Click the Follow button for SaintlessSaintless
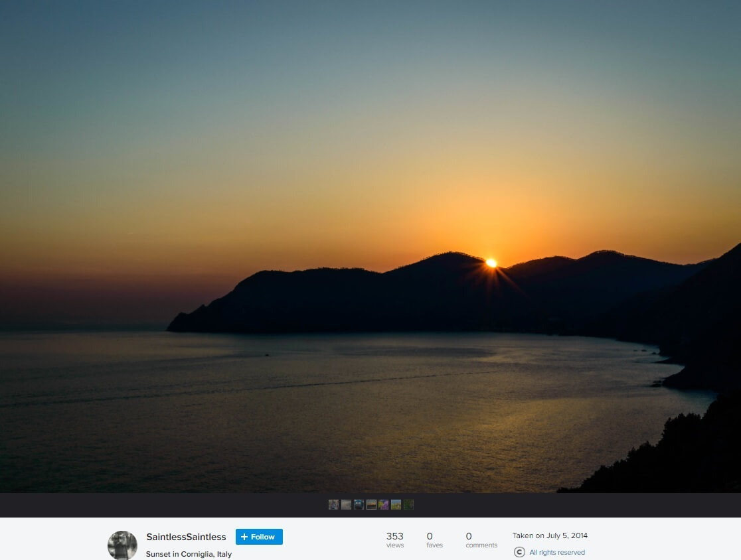741x560 pixels. [259, 537]
